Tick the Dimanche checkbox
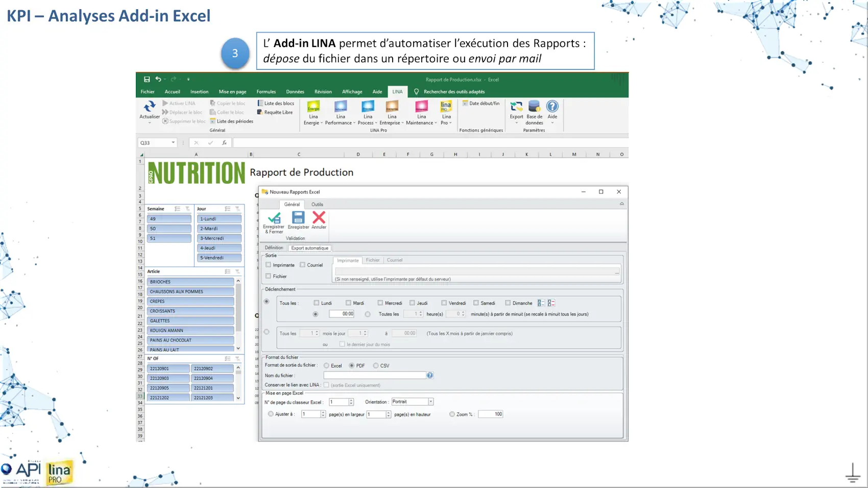868x488 pixels. click(508, 303)
